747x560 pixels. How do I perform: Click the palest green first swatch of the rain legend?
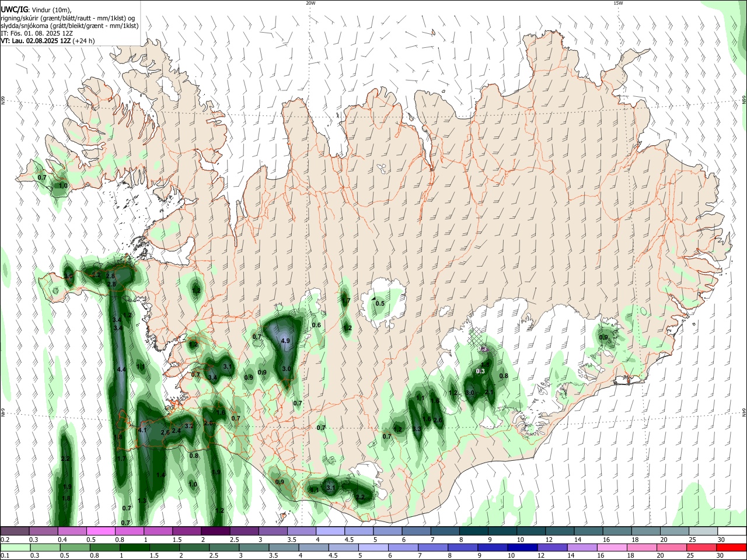point(15,548)
